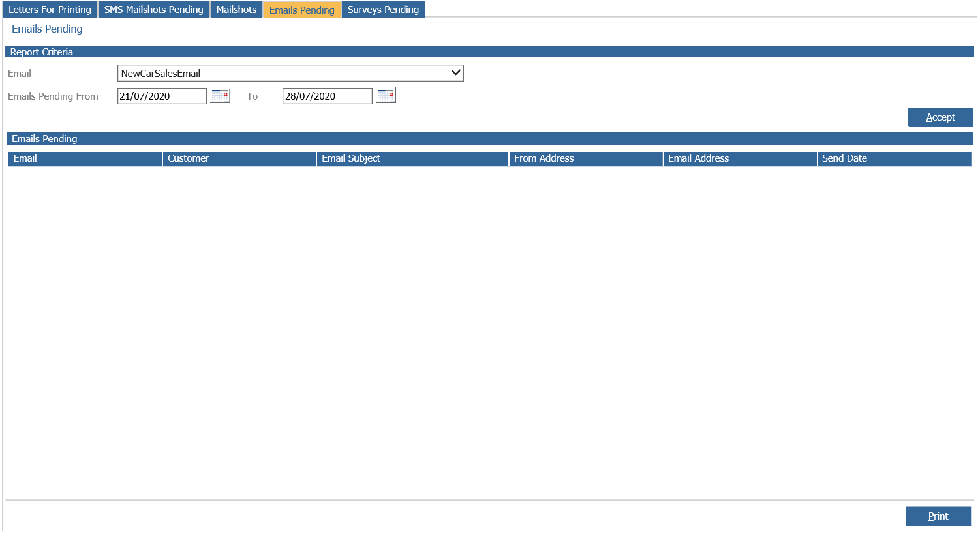The width and height of the screenshot is (980, 534).
Task: Sort by the Email column header
Action: pyautogui.click(x=85, y=158)
